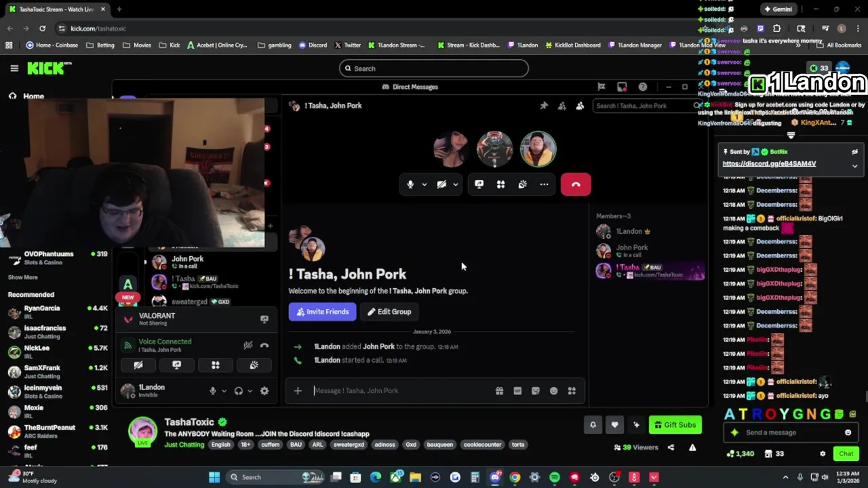Viewport: 868px width, 488px height.
Task: Open camera options arrow in call controls
Action: pos(456,184)
